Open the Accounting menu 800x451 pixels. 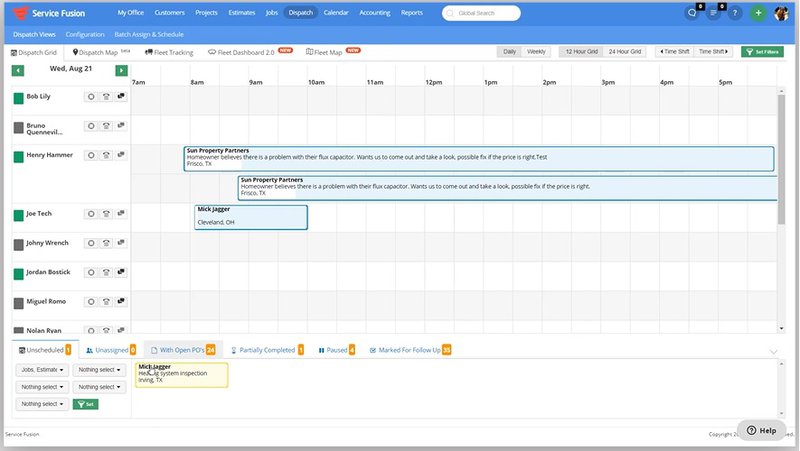374,13
